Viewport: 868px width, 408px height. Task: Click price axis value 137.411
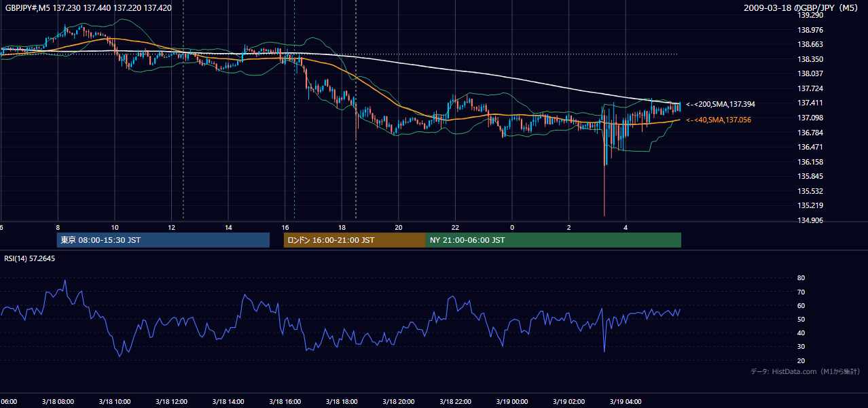click(x=811, y=103)
